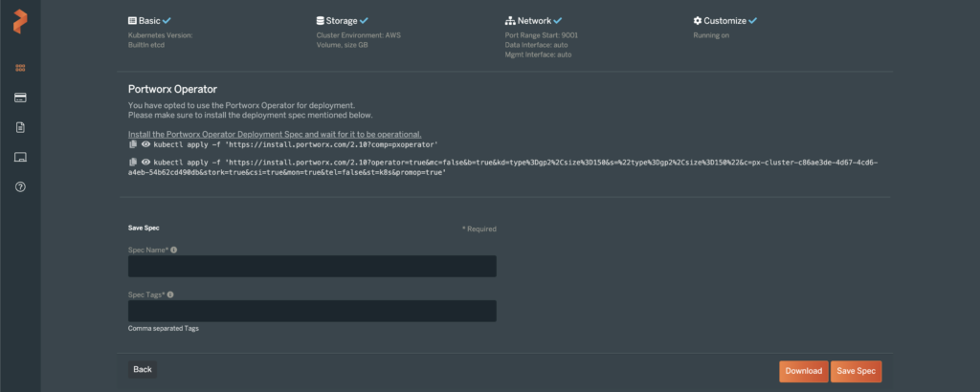Focus the Spec Name input field

pyautogui.click(x=312, y=266)
